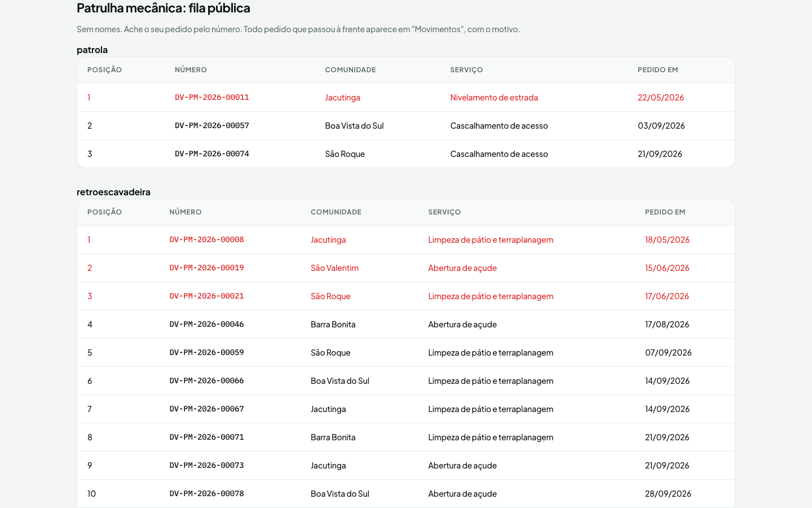Click "Barra Bonita" in the DV-PM-2026-00046 row
Image resolution: width=812 pixels, height=508 pixels.
pyautogui.click(x=333, y=324)
